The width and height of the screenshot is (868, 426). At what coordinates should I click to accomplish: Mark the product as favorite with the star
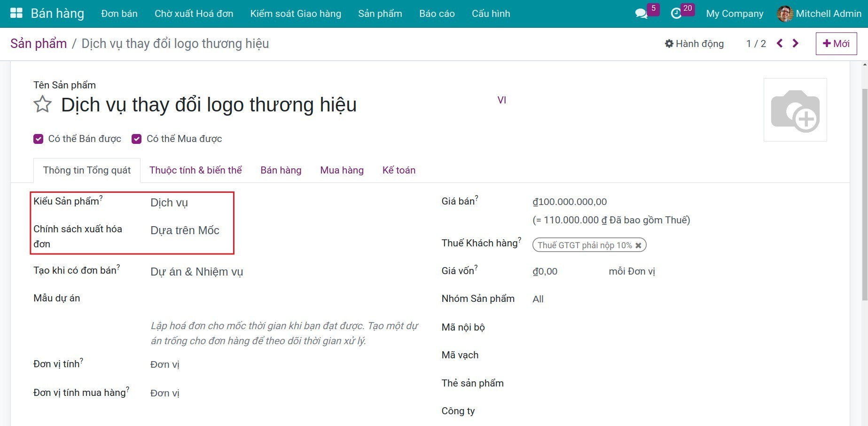(42, 104)
